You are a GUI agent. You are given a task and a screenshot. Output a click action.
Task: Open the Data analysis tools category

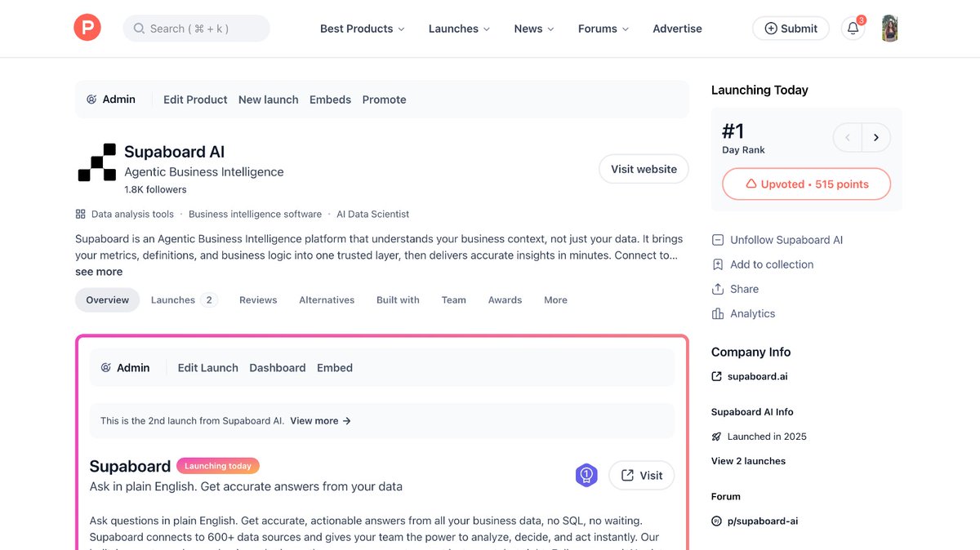(x=132, y=214)
